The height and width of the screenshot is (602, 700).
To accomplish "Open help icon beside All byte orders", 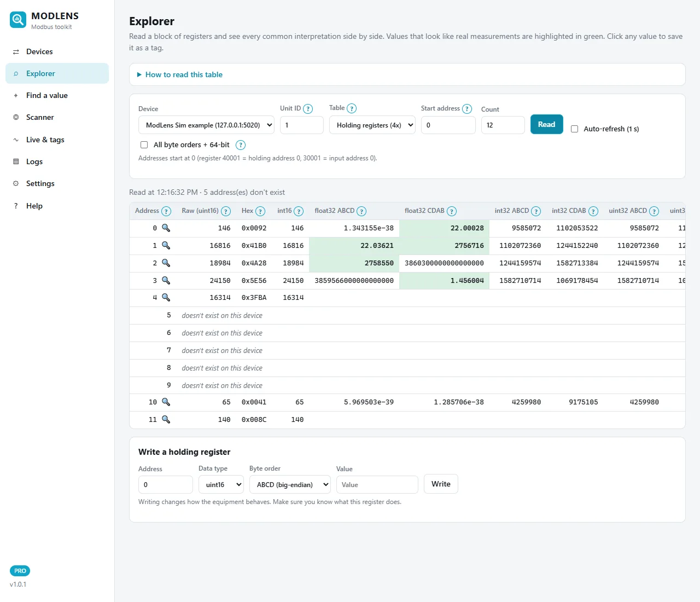I will tap(241, 145).
